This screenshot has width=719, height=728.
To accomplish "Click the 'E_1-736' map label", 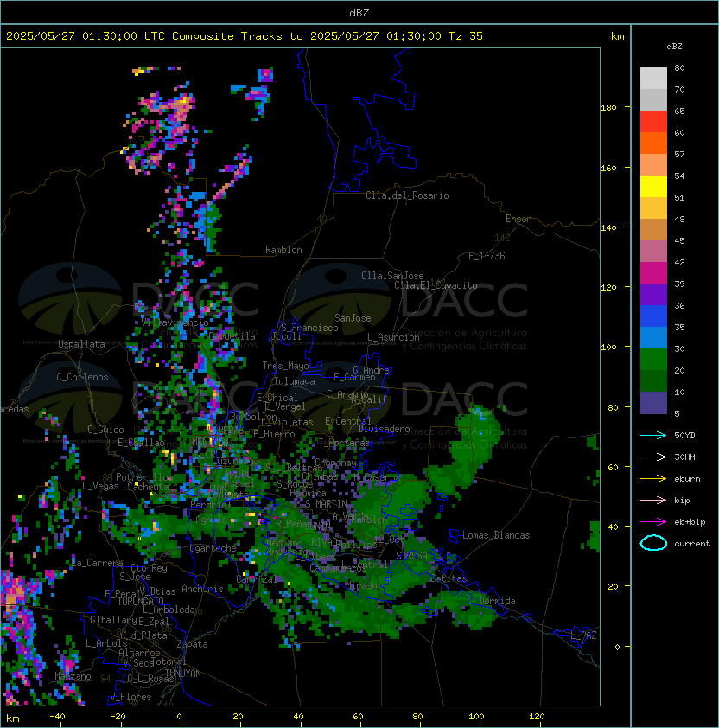I will tap(487, 256).
